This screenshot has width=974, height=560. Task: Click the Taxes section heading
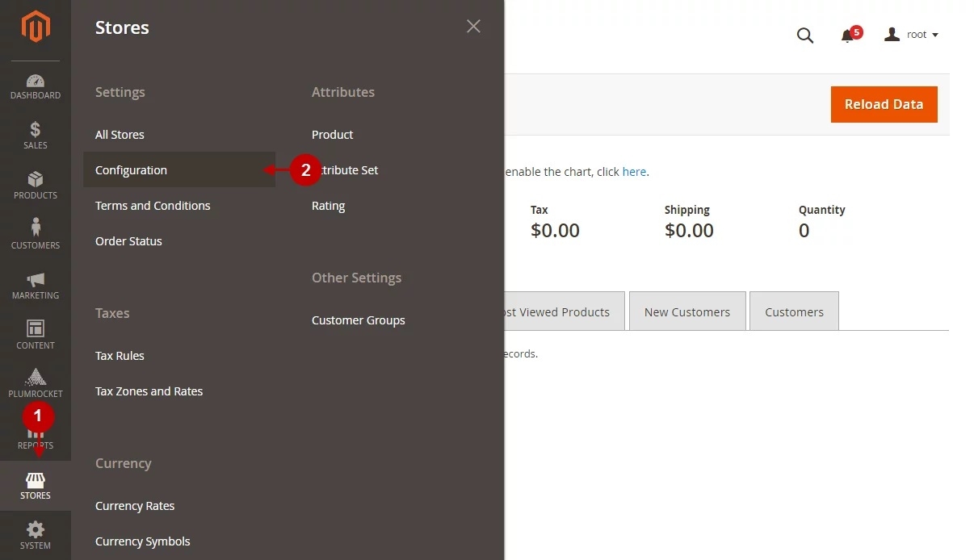tap(112, 313)
